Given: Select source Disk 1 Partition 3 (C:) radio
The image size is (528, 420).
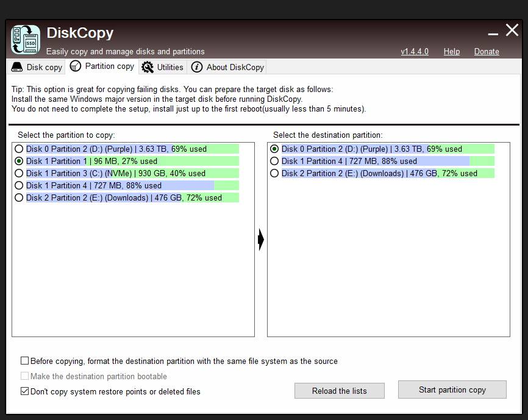Looking at the screenshot, I should [19, 173].
